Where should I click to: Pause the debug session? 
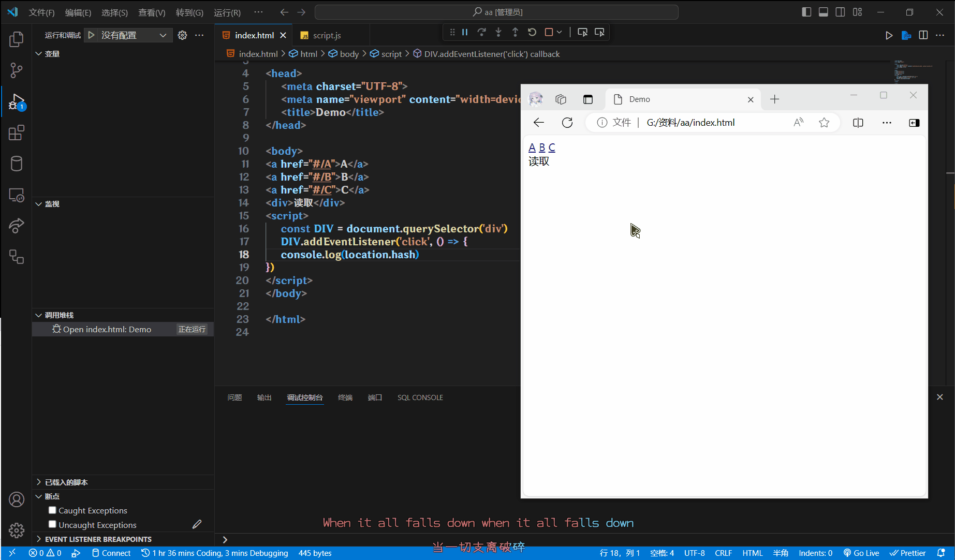[x=465, y=32]
